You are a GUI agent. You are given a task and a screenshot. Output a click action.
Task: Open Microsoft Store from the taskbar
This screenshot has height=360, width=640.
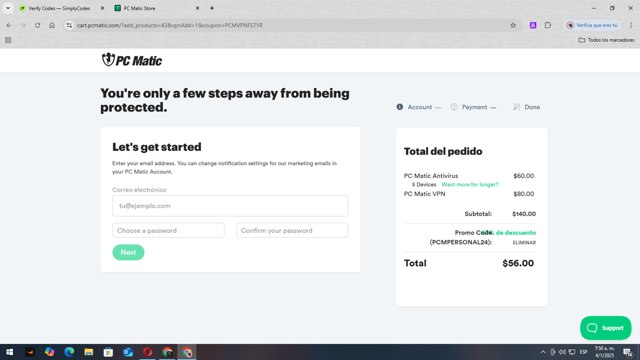click(108, 352)
